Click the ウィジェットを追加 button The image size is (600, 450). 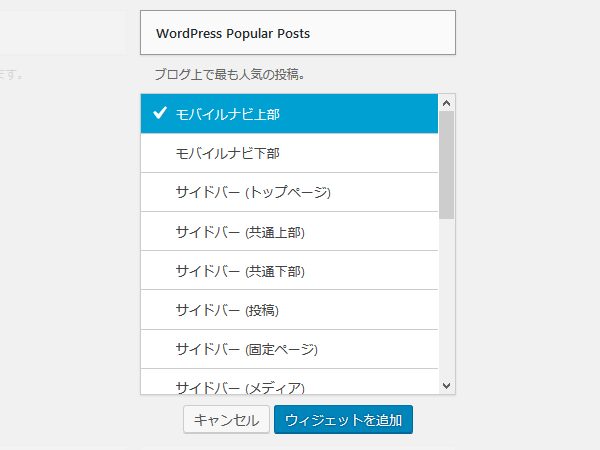[x=343, y=420]
